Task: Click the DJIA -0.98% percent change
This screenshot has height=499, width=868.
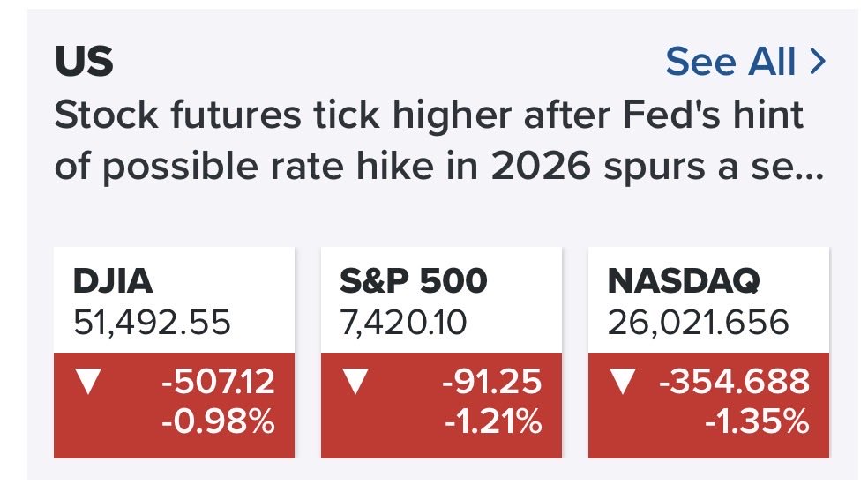Action: (218, 421)
